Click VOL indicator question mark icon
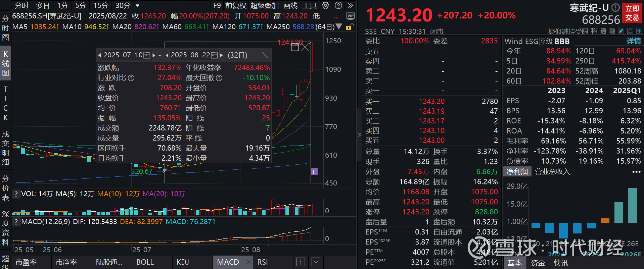This screenshot has width=644, height=269. [16, 194]
